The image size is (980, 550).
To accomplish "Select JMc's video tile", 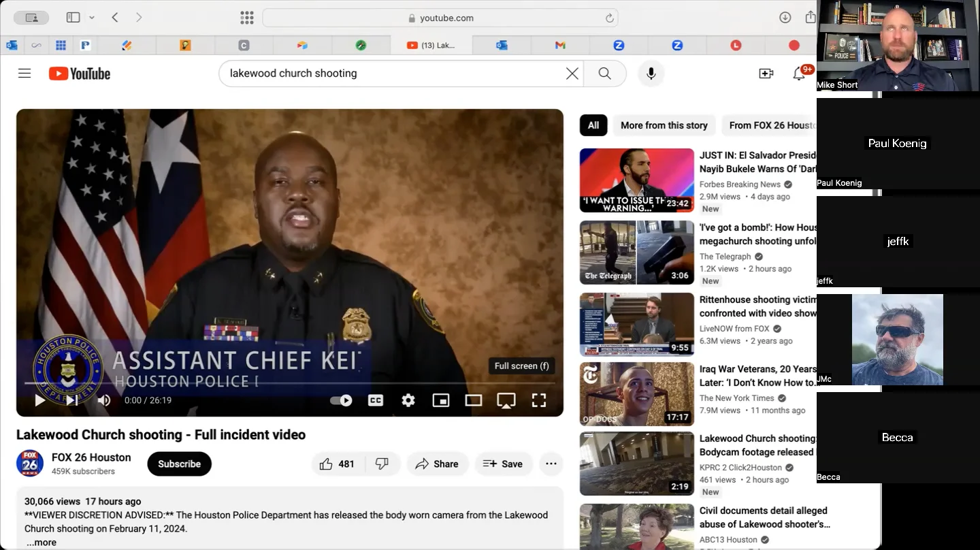I will tap(897, 340).
